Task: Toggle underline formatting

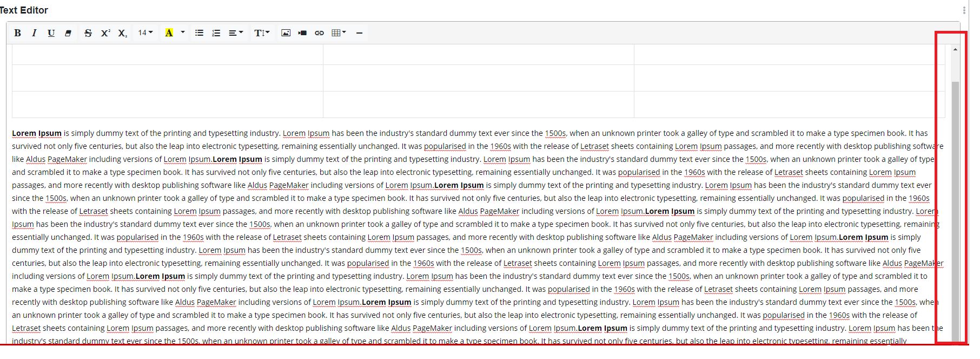Action: tap(51, 33)
